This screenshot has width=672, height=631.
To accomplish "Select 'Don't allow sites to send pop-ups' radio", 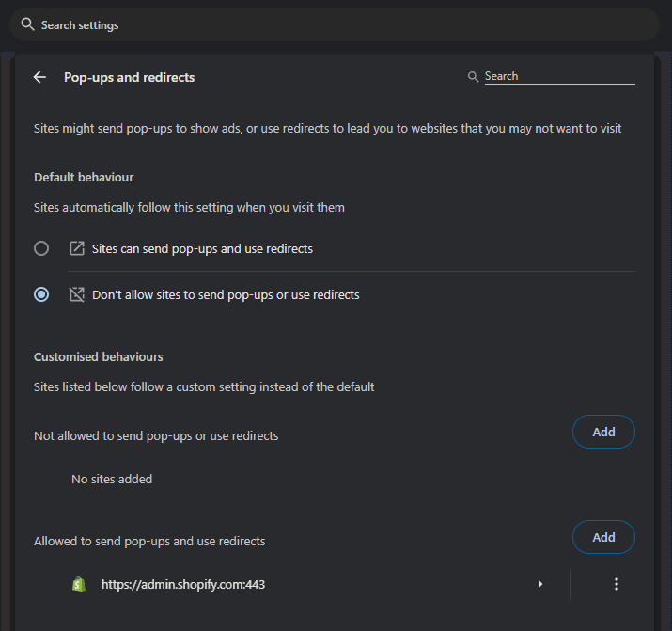I will click(x=41, y=294).
